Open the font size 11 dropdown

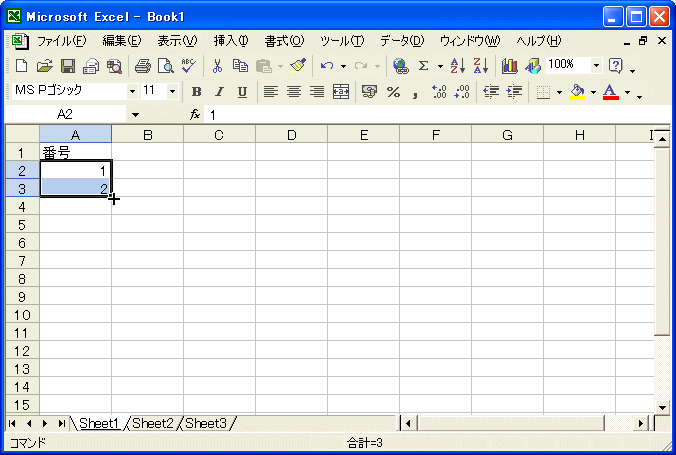tap(172, 91)
